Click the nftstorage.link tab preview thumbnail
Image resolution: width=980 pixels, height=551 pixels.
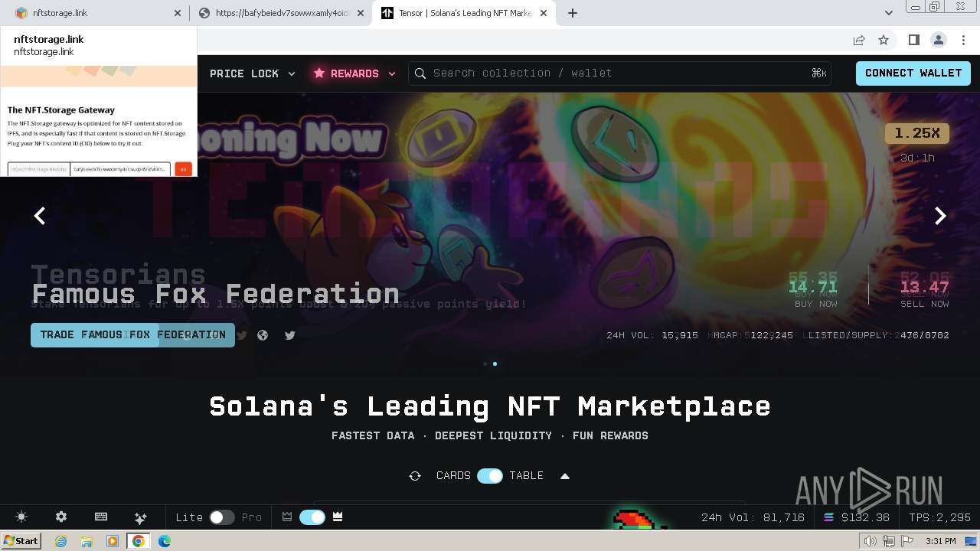98,121
